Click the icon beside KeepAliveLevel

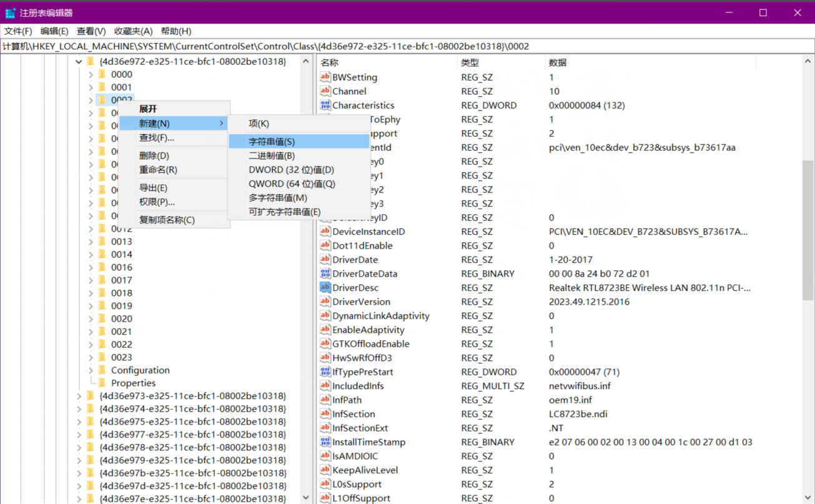tap(325, 470)
